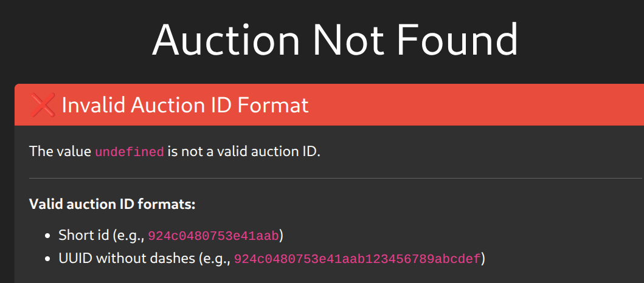Click the bullet point before "Short id"
The width and height of the screenshot is (644, 283).
pyautogui.click(x=50, y=235)
